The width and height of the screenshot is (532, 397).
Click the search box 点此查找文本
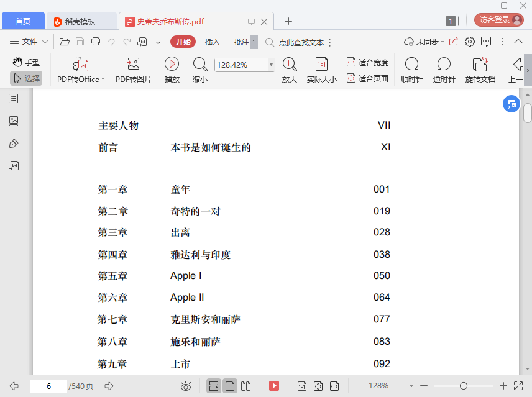[301, 42]
